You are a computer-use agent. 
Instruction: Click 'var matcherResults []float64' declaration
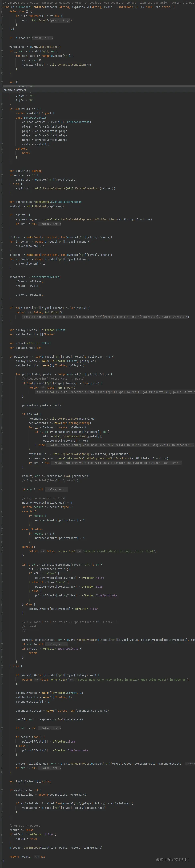(32, 335)
